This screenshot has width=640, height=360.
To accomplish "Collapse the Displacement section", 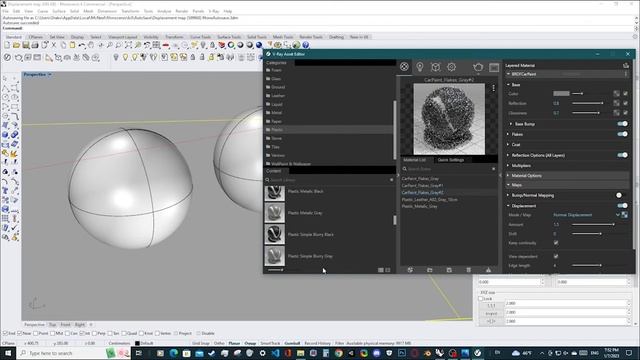I will pyautogui.click(x=509, y=206).
